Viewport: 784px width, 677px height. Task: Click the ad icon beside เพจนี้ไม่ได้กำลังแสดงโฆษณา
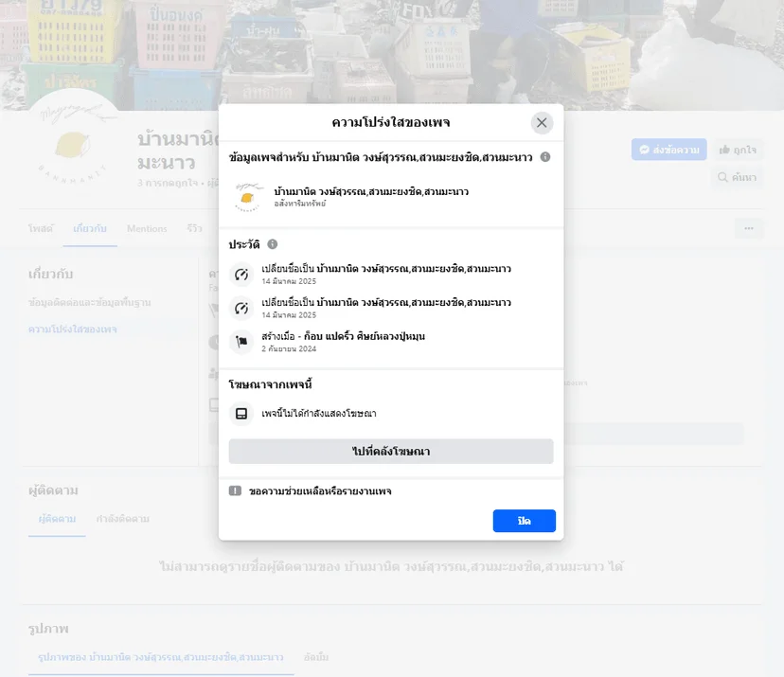click(241, 414)
